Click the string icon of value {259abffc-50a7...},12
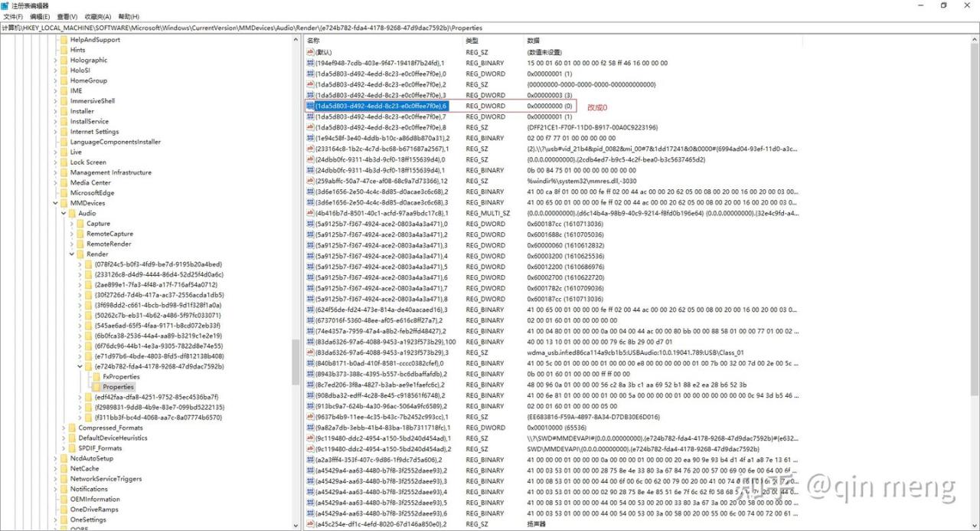This screenshot has width=980, height=531. pyautogui.click(x=311, y=181)
